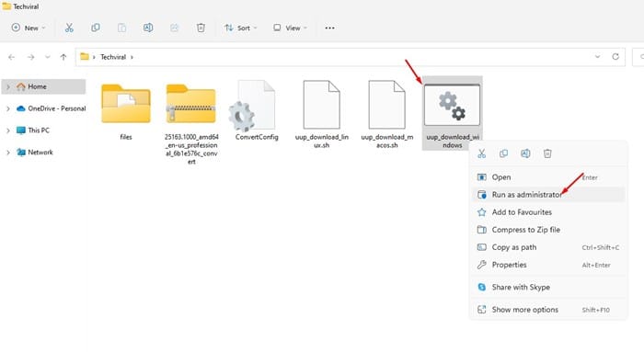Click the Paste icon in the toolbar
This screenshot has width=644, height=352.
pyautogui.click(x=121, y=28)
